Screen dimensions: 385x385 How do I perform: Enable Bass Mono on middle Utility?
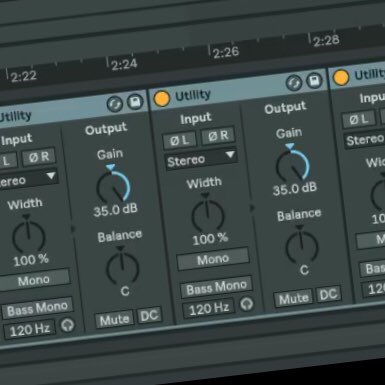click(x=216, y=287)
